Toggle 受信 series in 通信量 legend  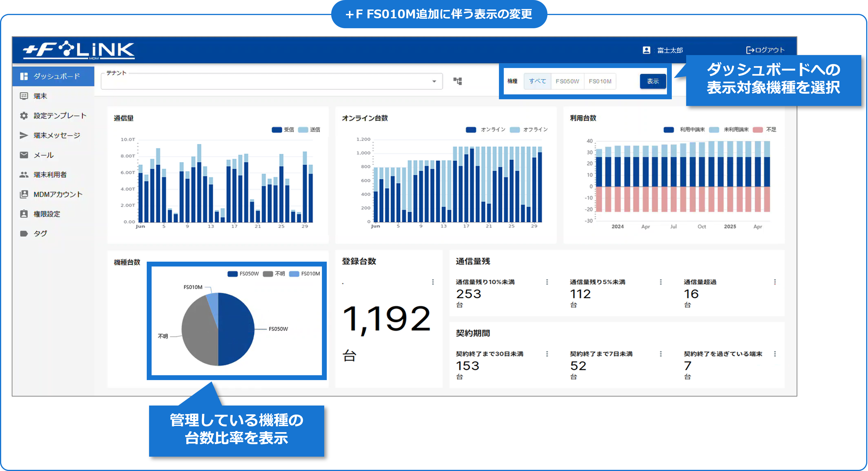coord(283,130)
